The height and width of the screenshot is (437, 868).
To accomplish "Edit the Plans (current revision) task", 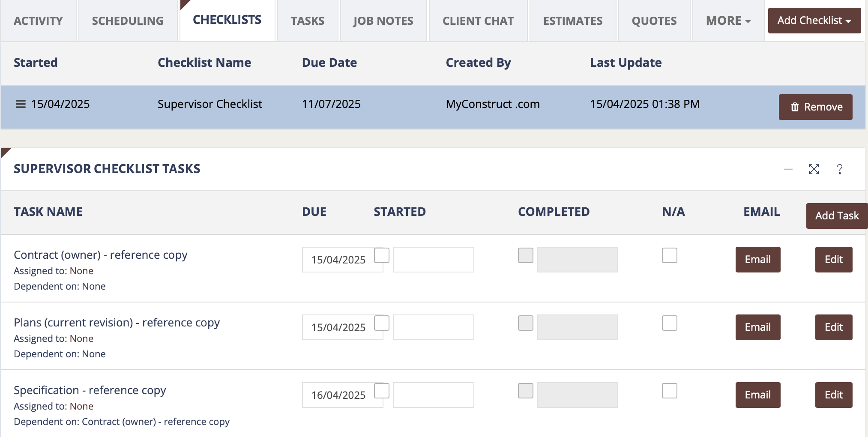I will (x=833, y=327).
